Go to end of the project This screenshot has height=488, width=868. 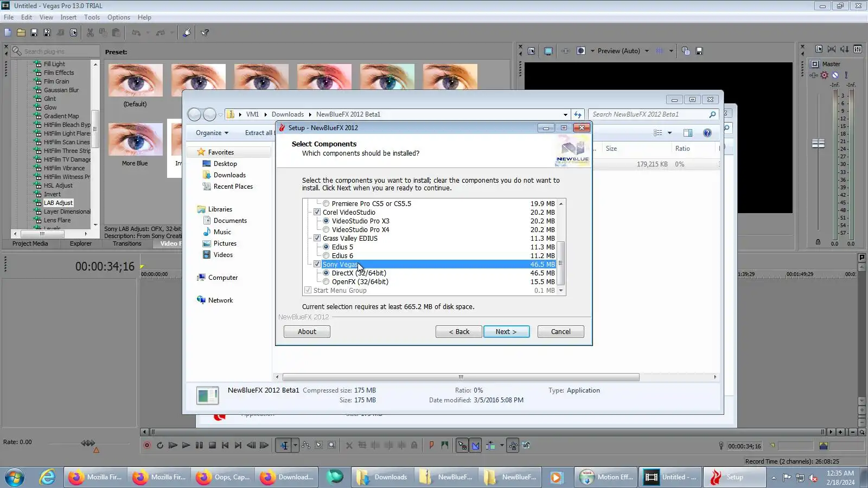pos(238,445)
